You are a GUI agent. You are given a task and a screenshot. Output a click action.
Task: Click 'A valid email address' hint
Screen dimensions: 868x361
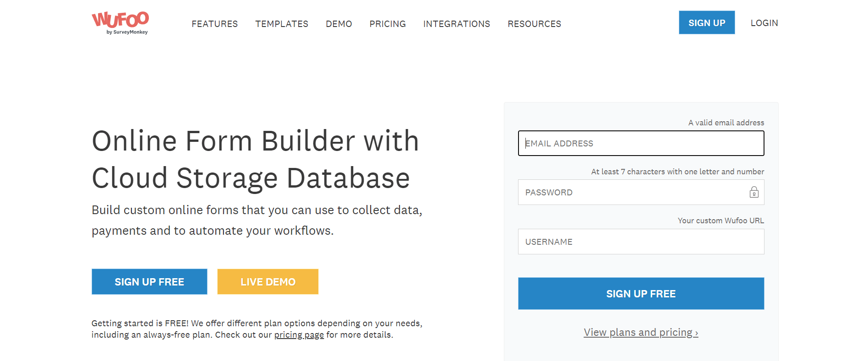tap(726, 123)
